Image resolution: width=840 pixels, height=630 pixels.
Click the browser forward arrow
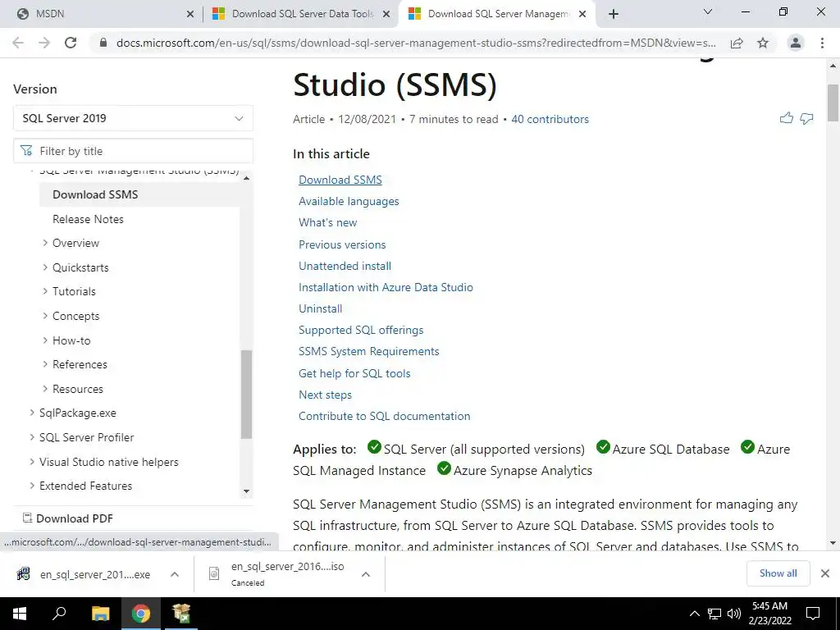[44, 43]
